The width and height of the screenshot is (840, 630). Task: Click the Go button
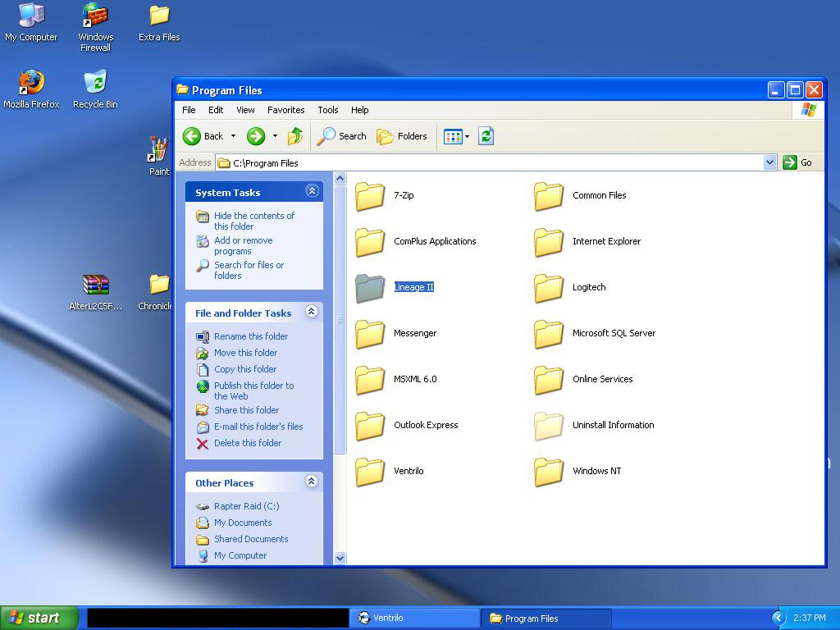(797, 162)
